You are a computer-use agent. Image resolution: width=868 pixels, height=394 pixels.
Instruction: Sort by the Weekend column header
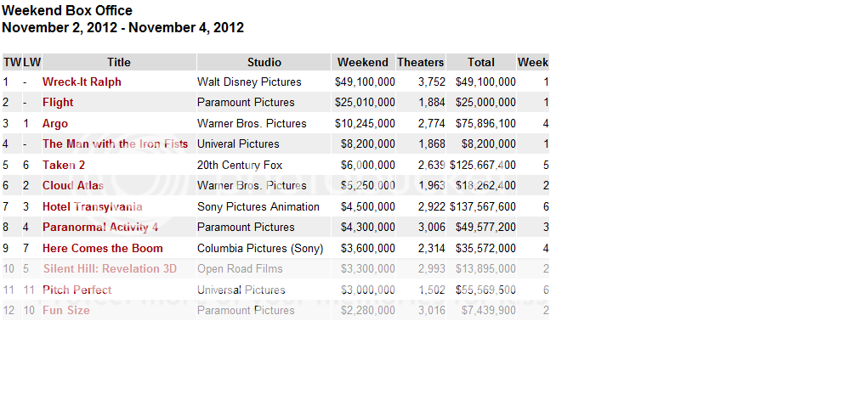click(x=363, y=62)
